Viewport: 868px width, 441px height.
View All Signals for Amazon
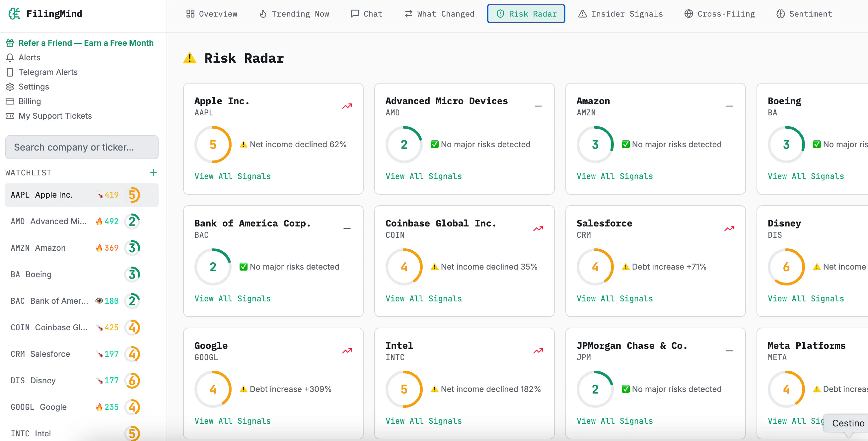pyautogui.click(x=614, y=176)
